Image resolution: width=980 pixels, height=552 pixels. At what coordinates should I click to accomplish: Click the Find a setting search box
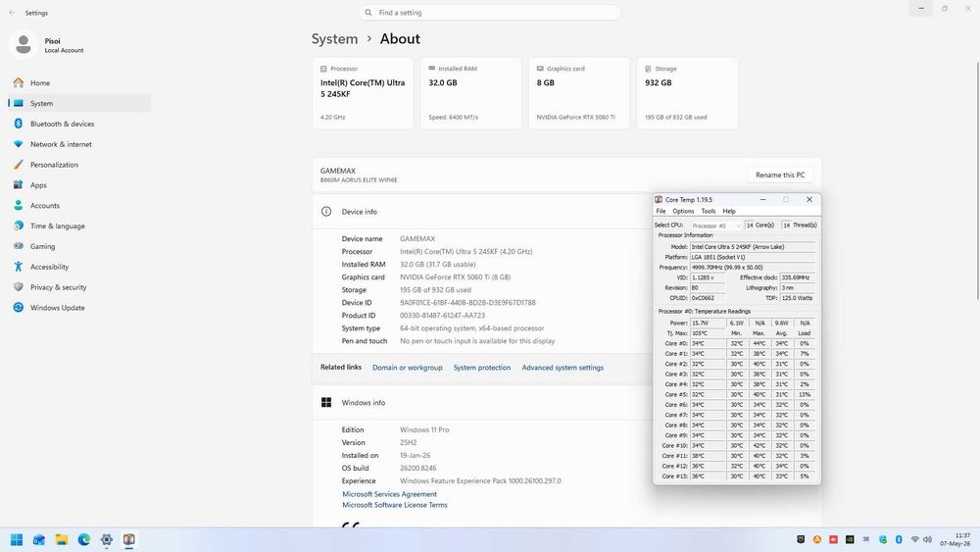pyautogui.click(x=489, y=13)
